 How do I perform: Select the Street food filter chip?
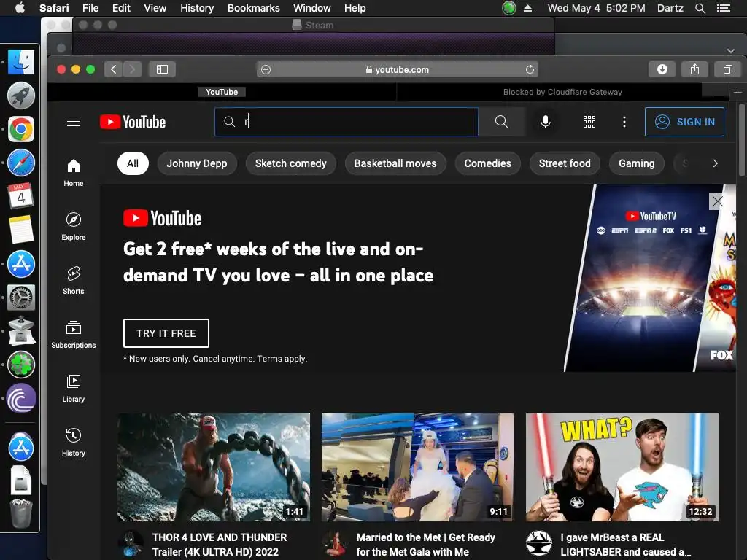[x=565, y=163]
